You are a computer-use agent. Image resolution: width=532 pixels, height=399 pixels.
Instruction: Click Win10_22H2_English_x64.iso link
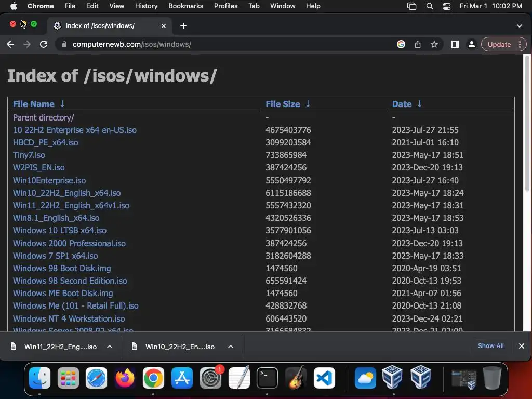pos(67,193)
